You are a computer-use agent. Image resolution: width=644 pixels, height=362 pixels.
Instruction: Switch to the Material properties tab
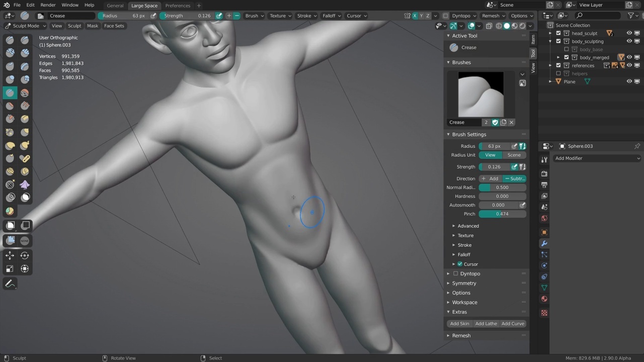point(544,299)
